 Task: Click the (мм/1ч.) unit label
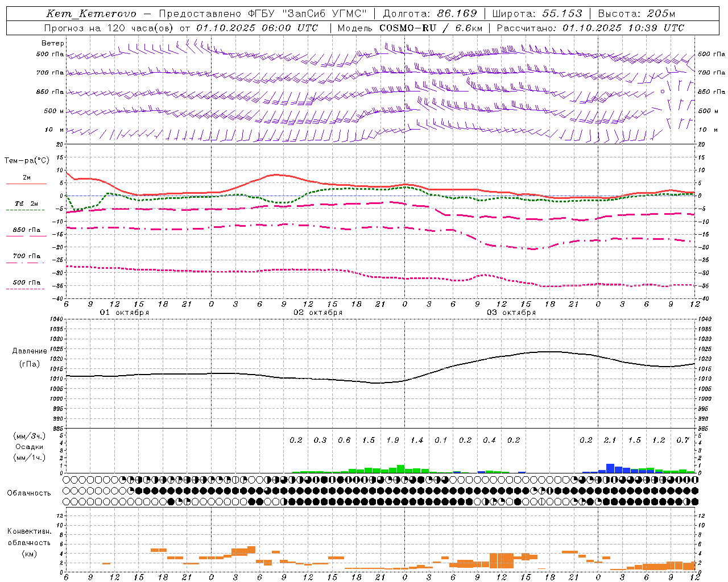click(30, 458)
